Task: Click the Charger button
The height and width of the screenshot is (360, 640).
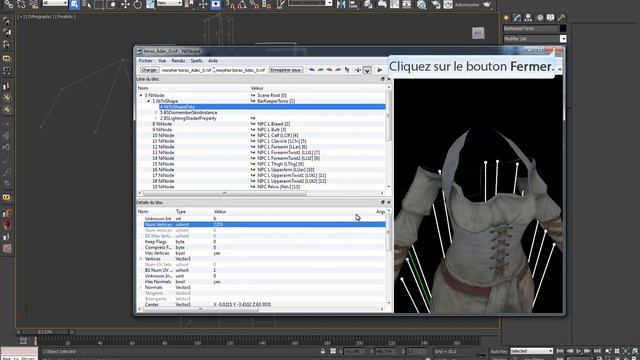Action: click(149, 70)
